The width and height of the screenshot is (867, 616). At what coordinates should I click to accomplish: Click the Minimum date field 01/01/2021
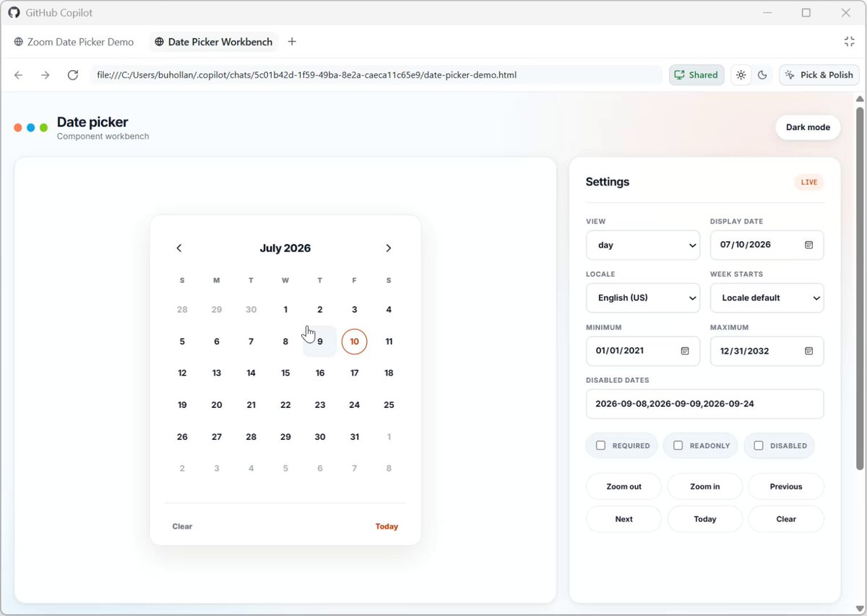click(x=643, y=351)
